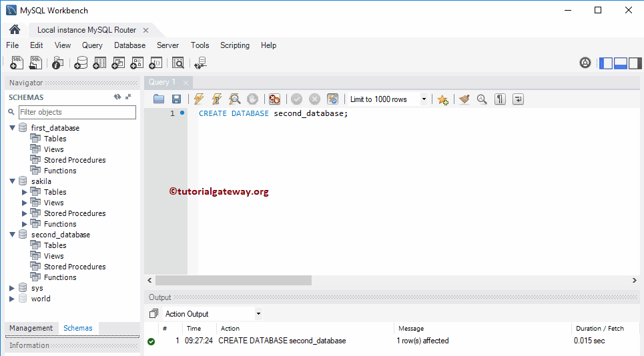Viewport: 644px width, 356px height.
Task: Reconnect to DBMS toolbar icon
Action: click(x=200, y=63)
